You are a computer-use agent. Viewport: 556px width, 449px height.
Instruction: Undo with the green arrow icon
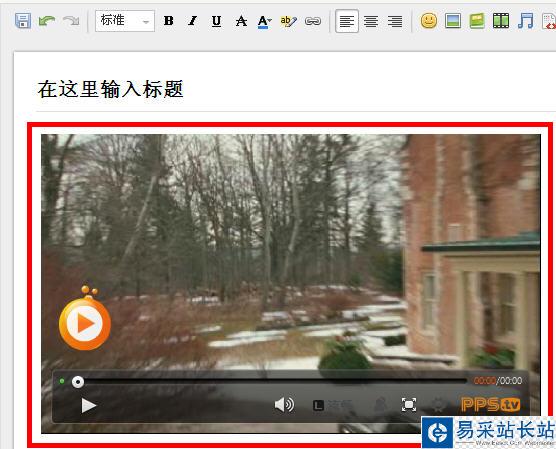coord(47,21)
